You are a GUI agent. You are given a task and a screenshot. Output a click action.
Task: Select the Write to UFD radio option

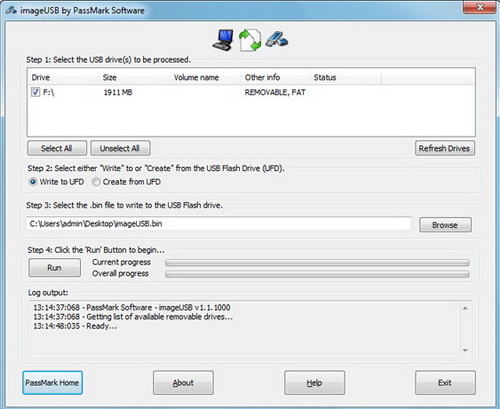(x=33, y=182)
